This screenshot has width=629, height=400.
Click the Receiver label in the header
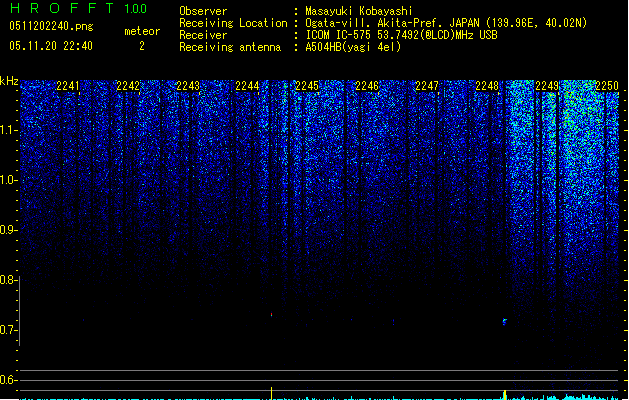pyautogui.click(x=203, y=35)
